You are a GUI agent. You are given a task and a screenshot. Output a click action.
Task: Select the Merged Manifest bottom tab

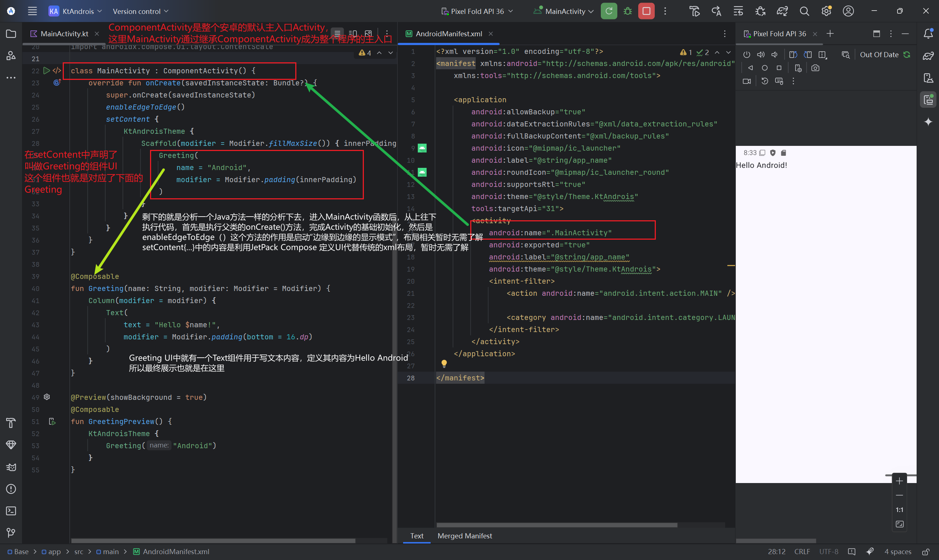pos(464,536)
